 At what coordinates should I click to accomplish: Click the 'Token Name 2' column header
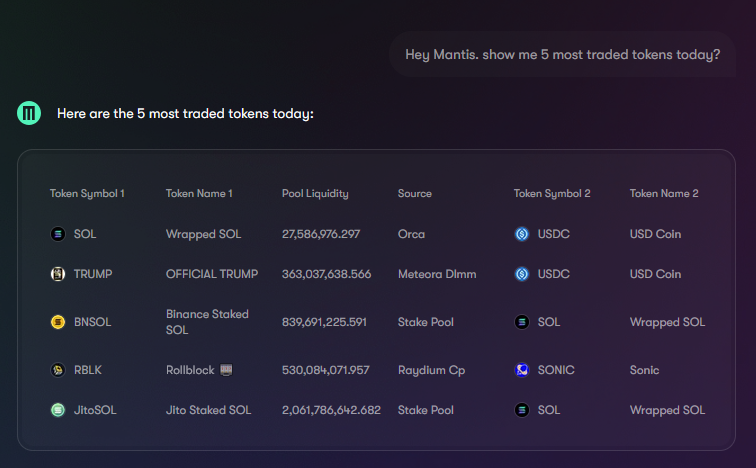pos(664,193)
